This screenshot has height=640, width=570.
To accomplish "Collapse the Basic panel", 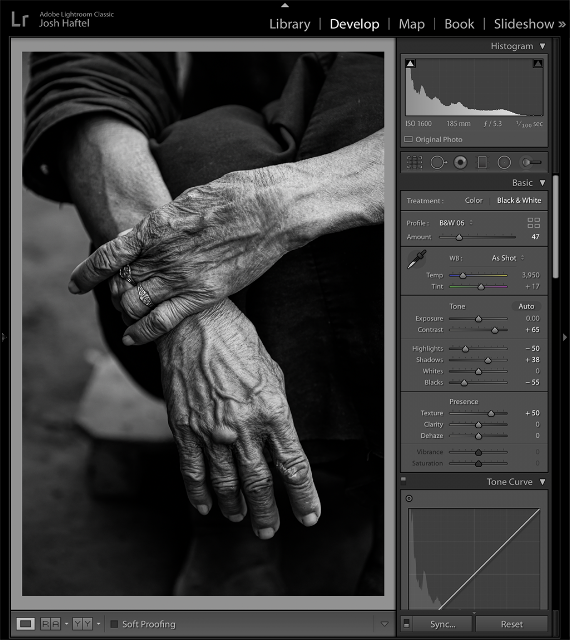I will (x=542, y=182).
